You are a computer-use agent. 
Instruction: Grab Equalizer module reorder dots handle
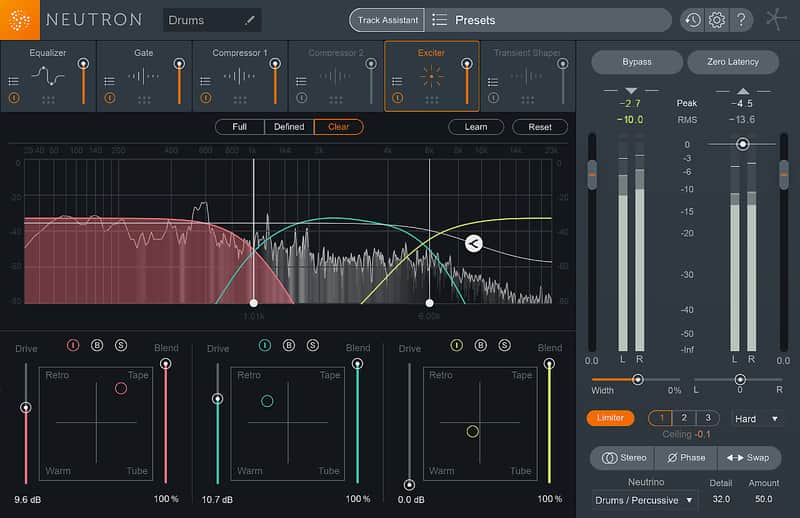[48, 100]
